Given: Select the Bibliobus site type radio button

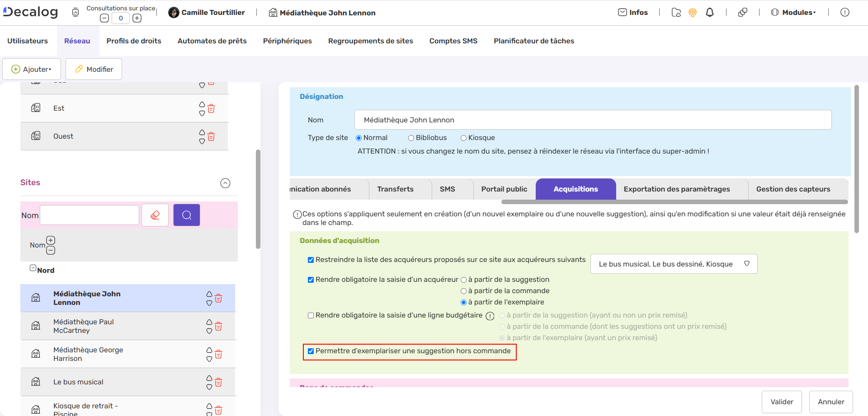Looking at the screenshot, I should (411, 138).
